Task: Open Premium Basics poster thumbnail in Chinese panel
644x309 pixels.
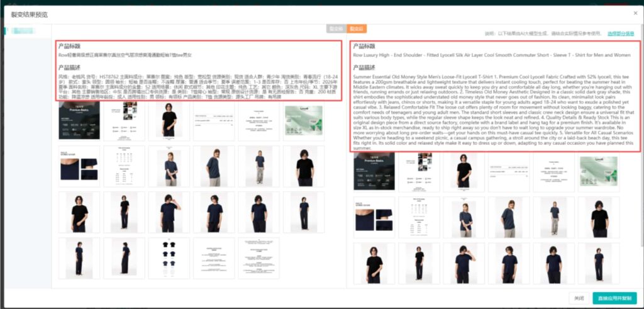Action: pos(79,120)
